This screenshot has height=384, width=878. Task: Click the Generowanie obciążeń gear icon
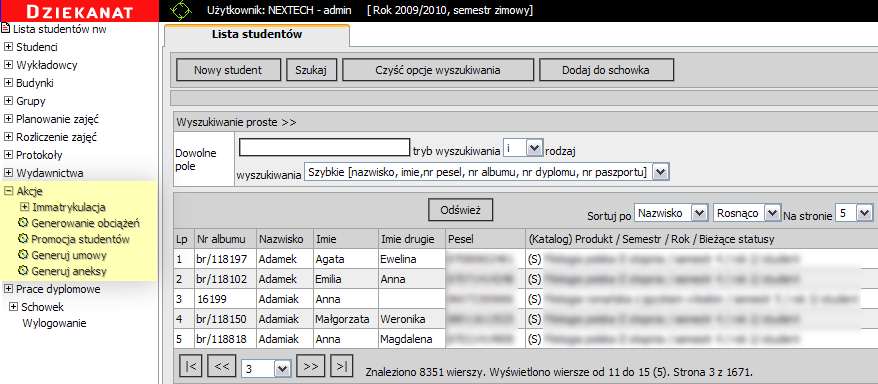point(23,223)
